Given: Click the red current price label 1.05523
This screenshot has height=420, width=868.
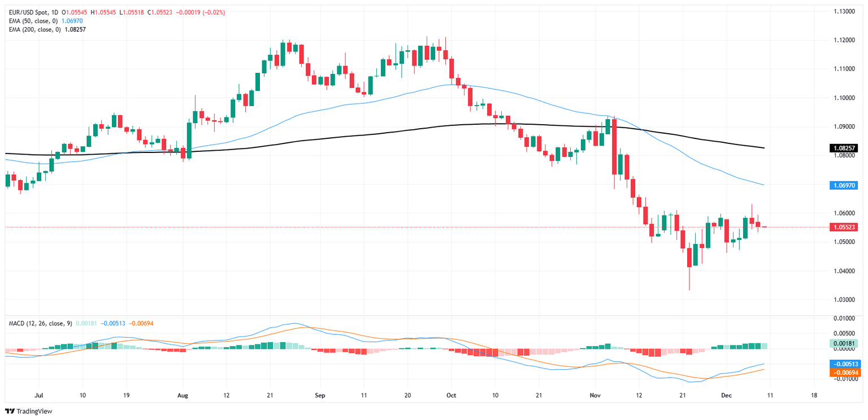Looking at the screenshot, I should (844, 227).
